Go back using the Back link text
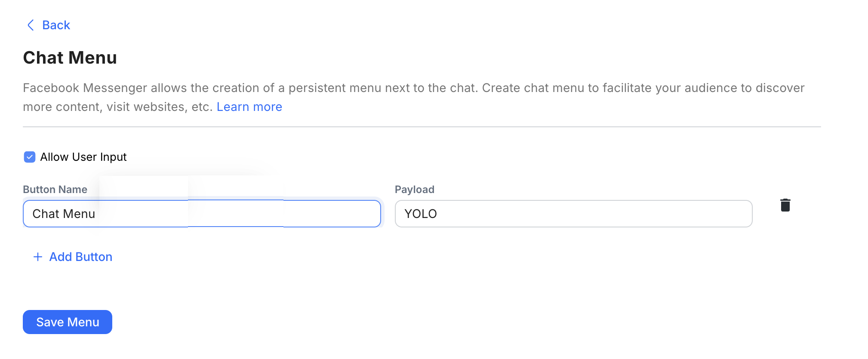This screenshot has height=359, width=868. tap(56, 25)
